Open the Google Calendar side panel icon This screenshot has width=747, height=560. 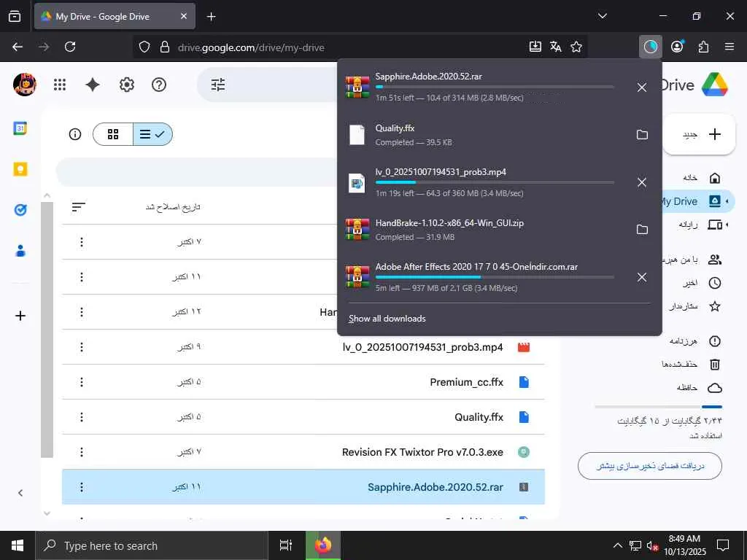pyautogui.click(x=20, y=128)
